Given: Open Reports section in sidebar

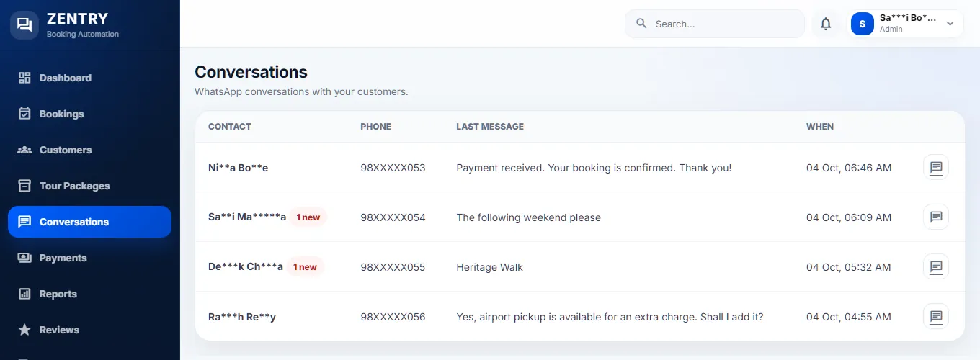Looking at the screenshot, I should (89, 294).
